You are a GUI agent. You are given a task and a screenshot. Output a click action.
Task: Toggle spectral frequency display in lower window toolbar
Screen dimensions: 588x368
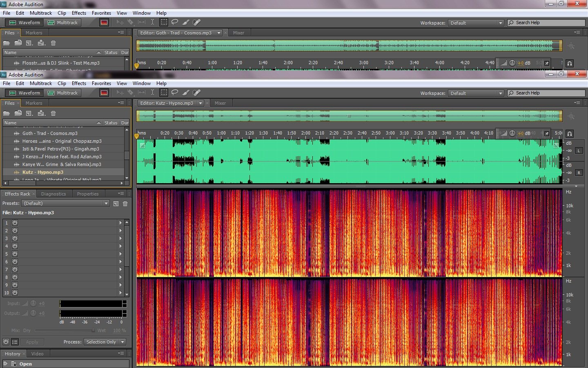click(x=104, y=93)
